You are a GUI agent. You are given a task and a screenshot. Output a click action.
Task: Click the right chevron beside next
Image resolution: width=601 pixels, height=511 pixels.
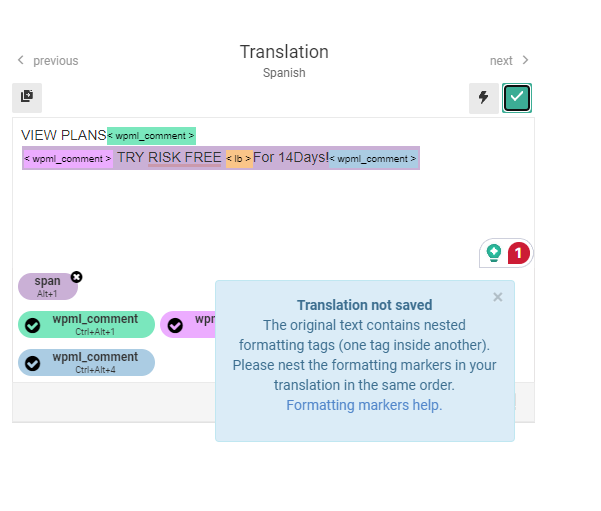point(525,60)
